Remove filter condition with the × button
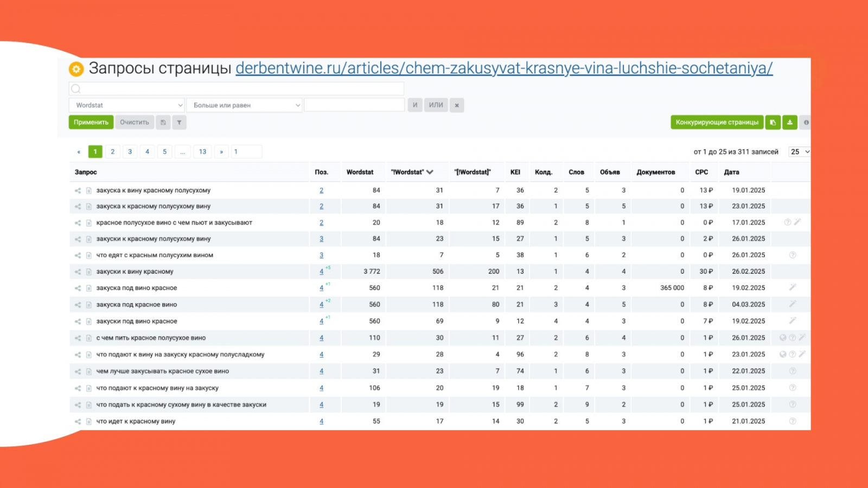 click(457, 105)
